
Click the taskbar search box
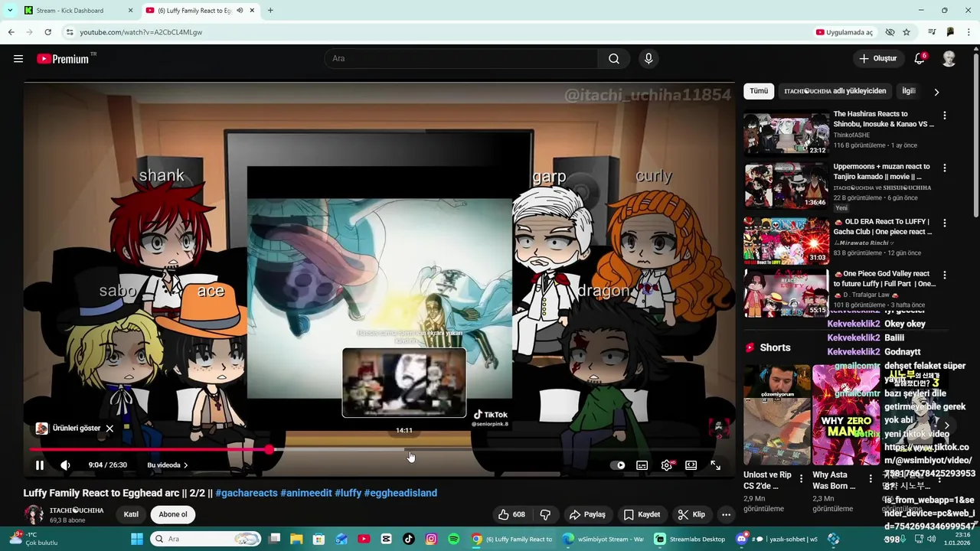tap(205, 540)
